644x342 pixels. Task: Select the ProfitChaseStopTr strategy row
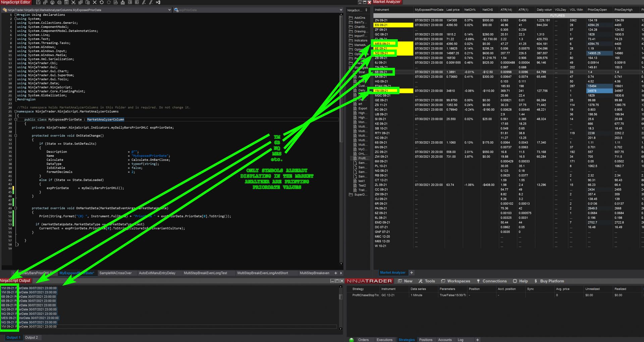pos(495,295)
